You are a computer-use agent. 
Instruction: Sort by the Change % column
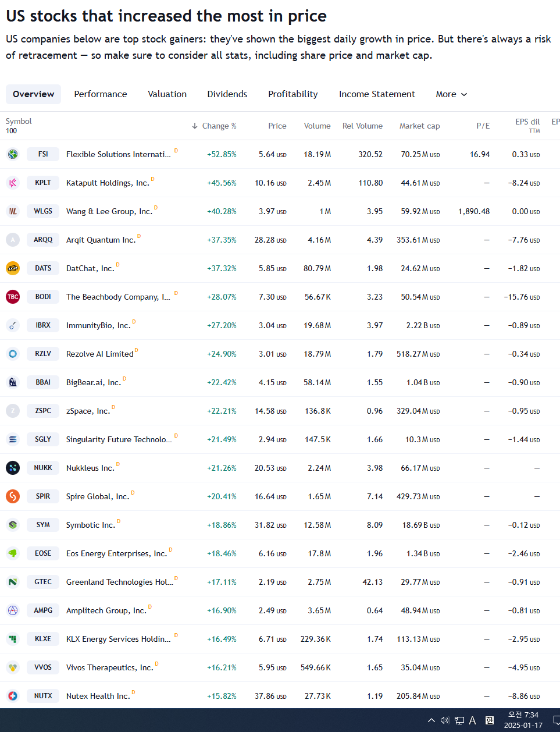(214, 126)
